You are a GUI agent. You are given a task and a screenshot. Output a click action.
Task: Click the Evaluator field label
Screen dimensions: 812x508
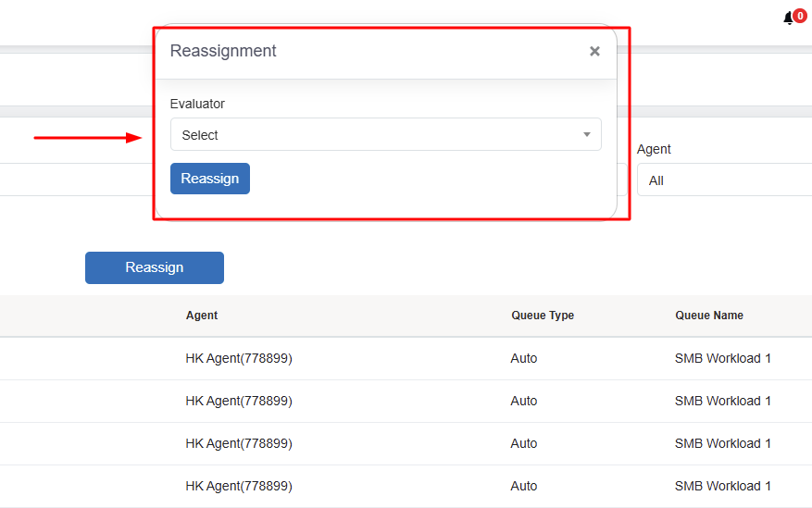click(197, 104)
